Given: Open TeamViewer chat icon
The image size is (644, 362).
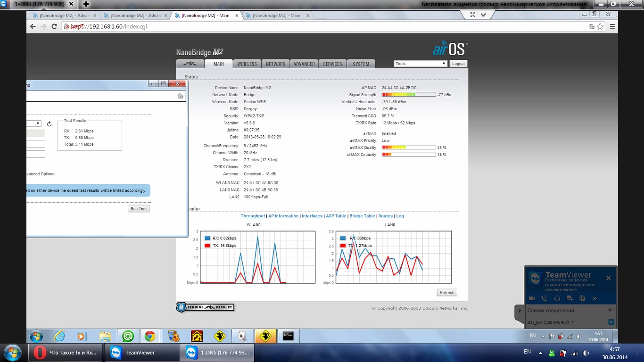Looking at the screenshot, I should [x=570, y=298].
